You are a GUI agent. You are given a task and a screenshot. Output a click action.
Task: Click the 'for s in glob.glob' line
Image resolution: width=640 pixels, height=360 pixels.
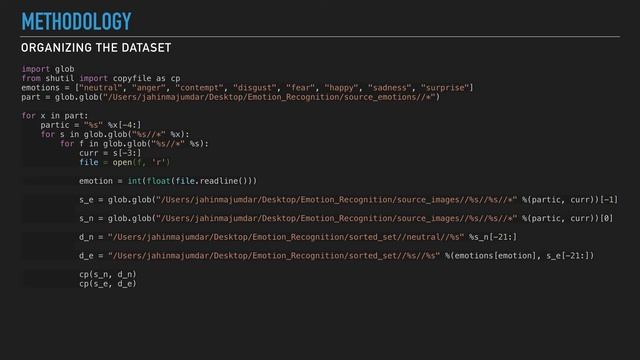pyautogui.click(x=115, y=134)
